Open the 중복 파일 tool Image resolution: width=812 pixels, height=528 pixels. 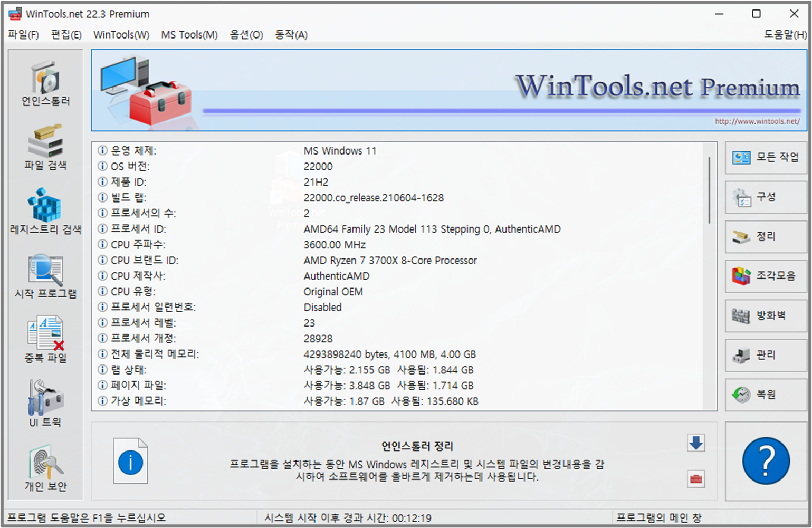click(x=45, y=340)
